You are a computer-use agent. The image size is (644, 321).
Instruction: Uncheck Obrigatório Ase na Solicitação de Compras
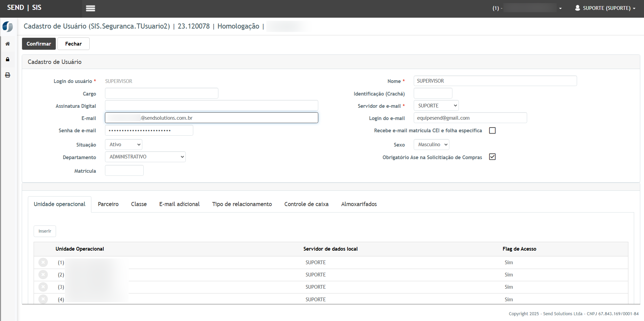click(492, 157)
